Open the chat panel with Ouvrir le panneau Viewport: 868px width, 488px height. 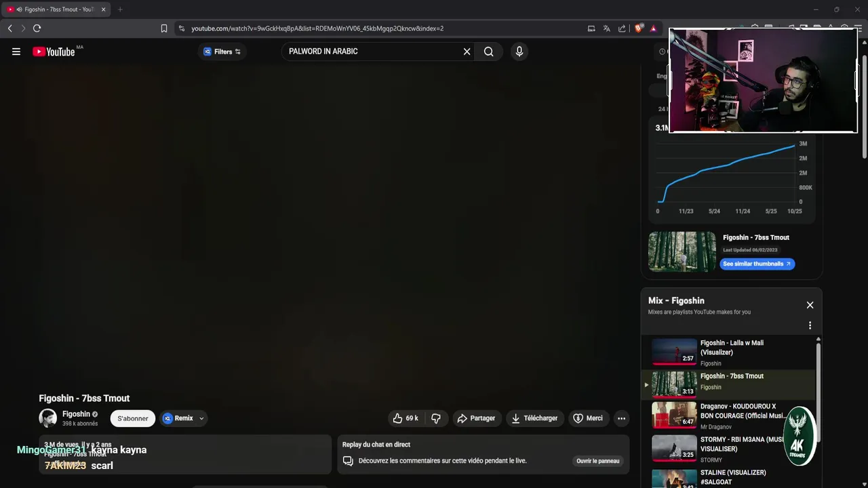[597, 461]
